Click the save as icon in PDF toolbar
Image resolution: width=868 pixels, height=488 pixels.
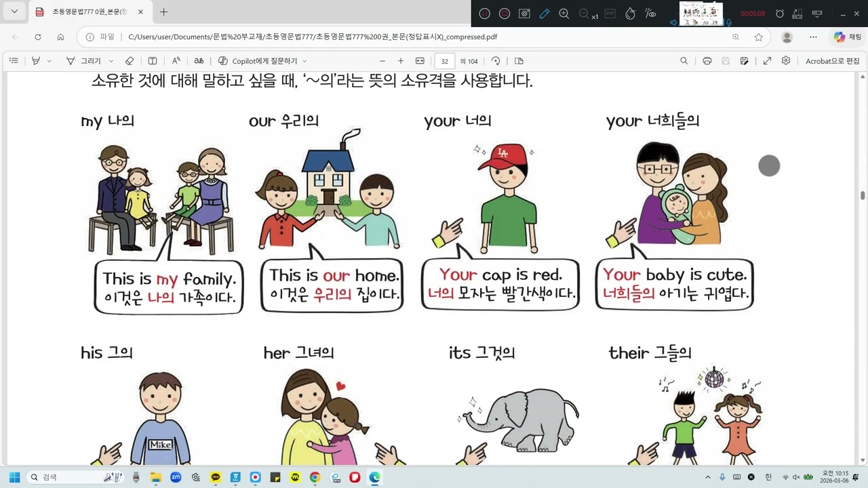click(745, 61)
